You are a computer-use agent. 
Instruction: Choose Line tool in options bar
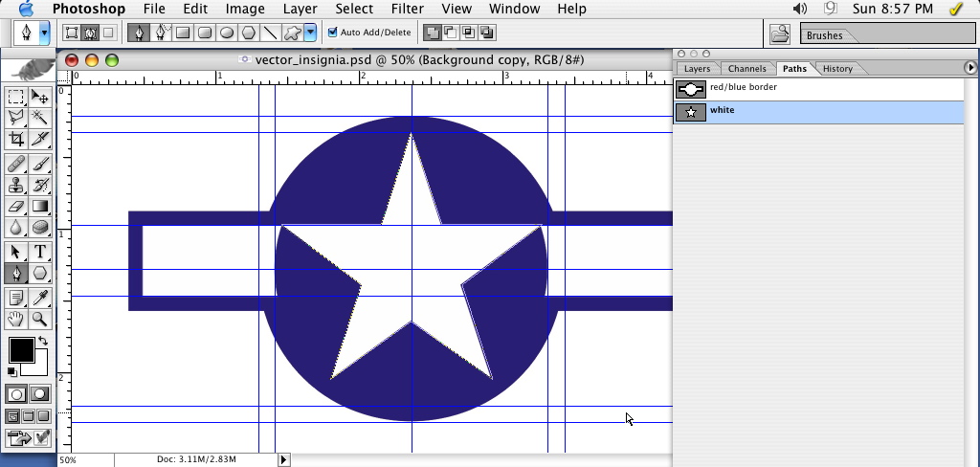[x=270, y=33]
